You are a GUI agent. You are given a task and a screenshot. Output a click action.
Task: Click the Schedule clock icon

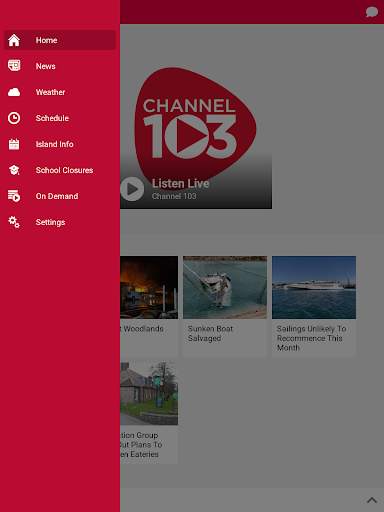(14, 118)
